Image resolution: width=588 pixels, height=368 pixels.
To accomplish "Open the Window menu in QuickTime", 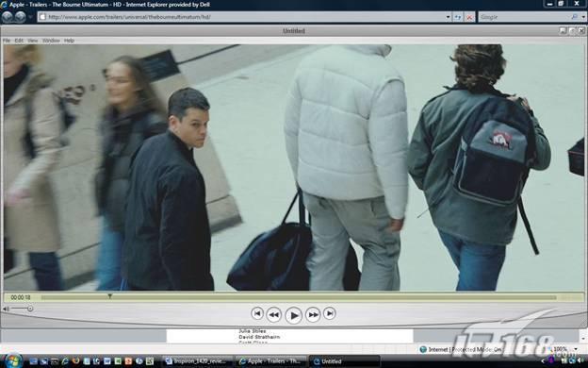I will pos(51,41).
